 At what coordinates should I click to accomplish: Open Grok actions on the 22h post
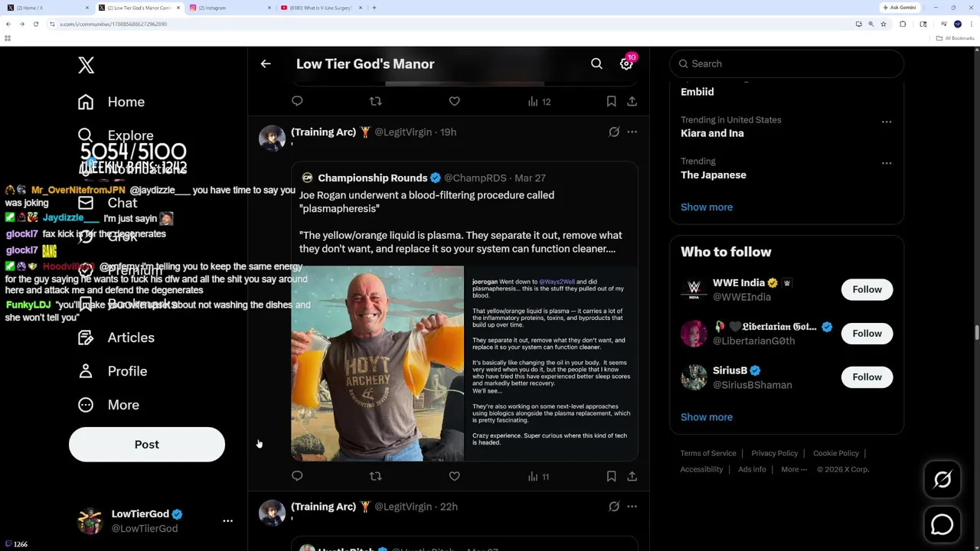[614, 507]
